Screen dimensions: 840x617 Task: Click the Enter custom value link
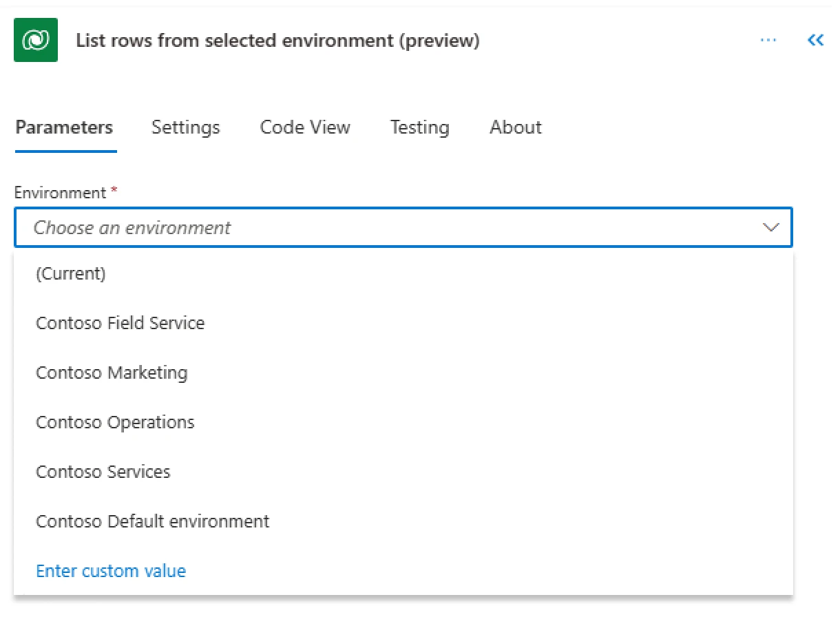(x=111, y=571)
